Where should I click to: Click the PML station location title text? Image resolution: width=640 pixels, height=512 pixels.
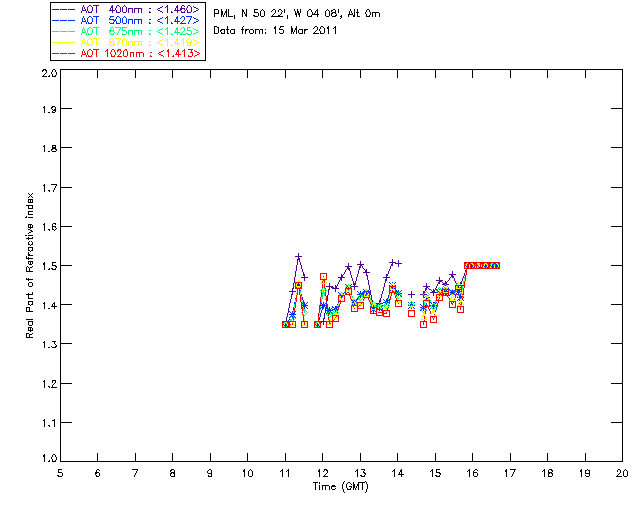coord(297,14)
